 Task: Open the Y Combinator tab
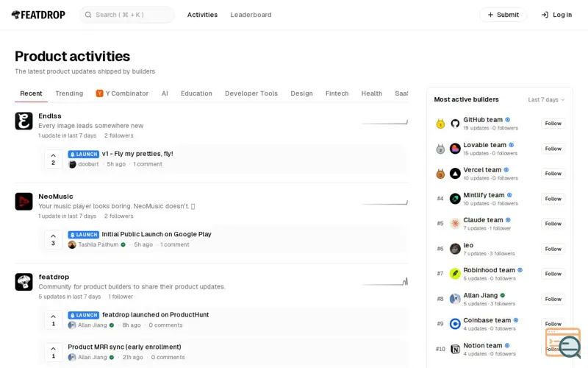pos(122,93)
